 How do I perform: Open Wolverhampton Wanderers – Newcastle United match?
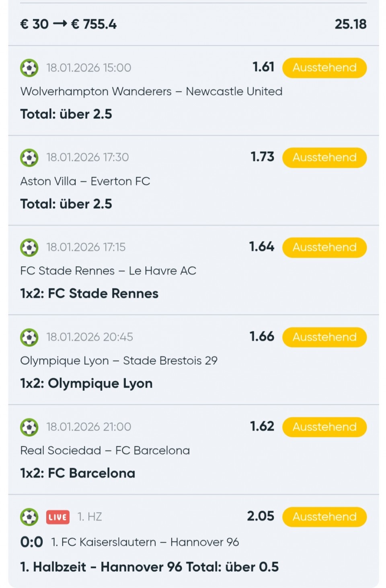(x=151, y=92)
